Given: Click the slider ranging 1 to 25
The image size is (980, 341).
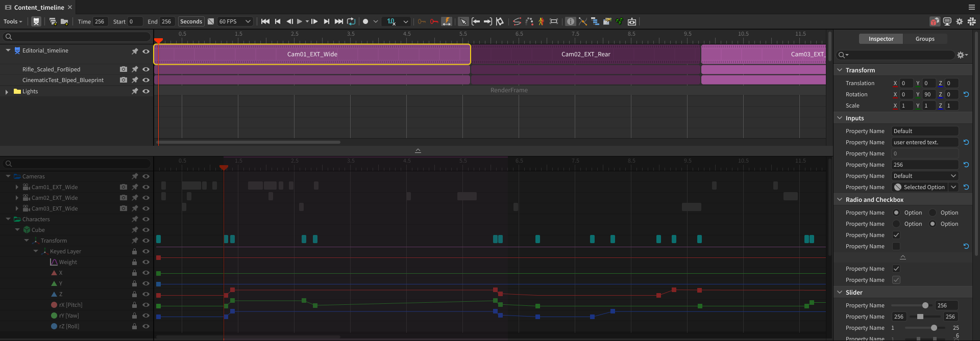Looking at the screenshot, I should tap(924, 328).
